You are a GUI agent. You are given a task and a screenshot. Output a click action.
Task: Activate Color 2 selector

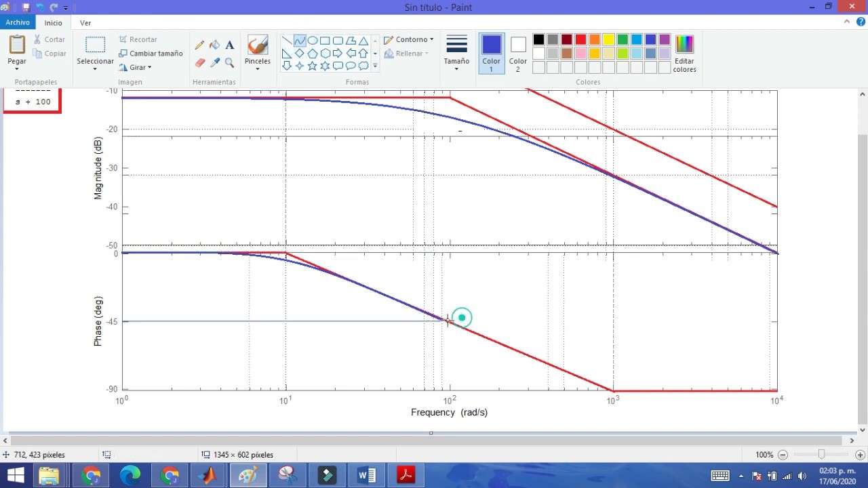click(x=518, y=54)
